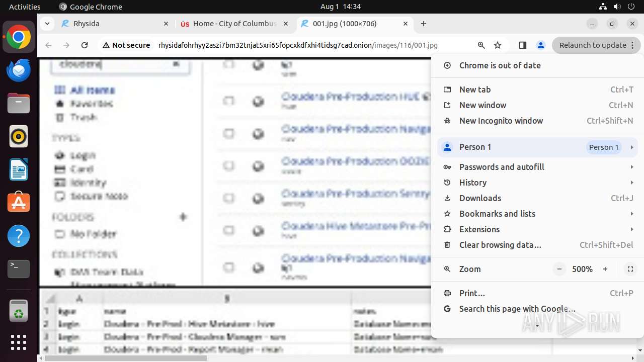Close the 001.jpg tab
This screenshot has height=362, width=644.
pos(406,24)
